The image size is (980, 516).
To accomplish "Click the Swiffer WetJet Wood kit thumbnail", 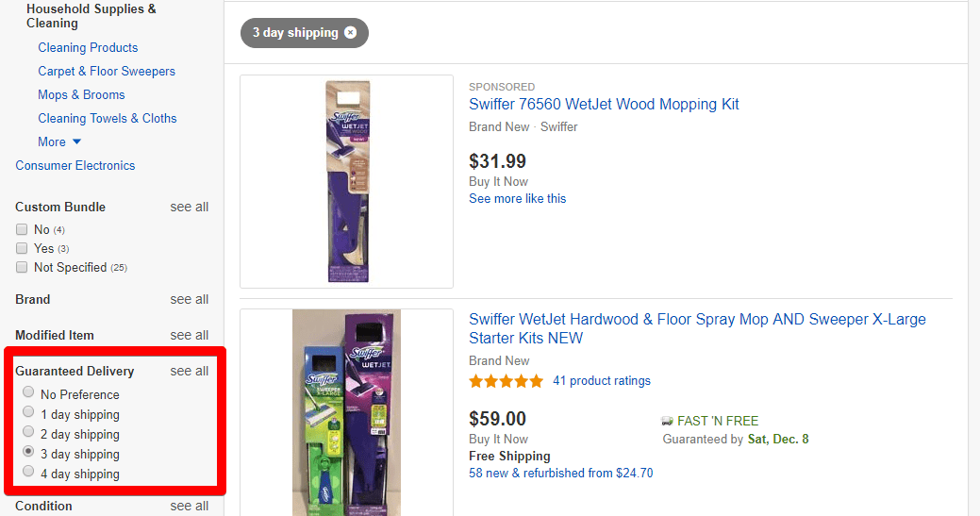I will pos(346,181).
